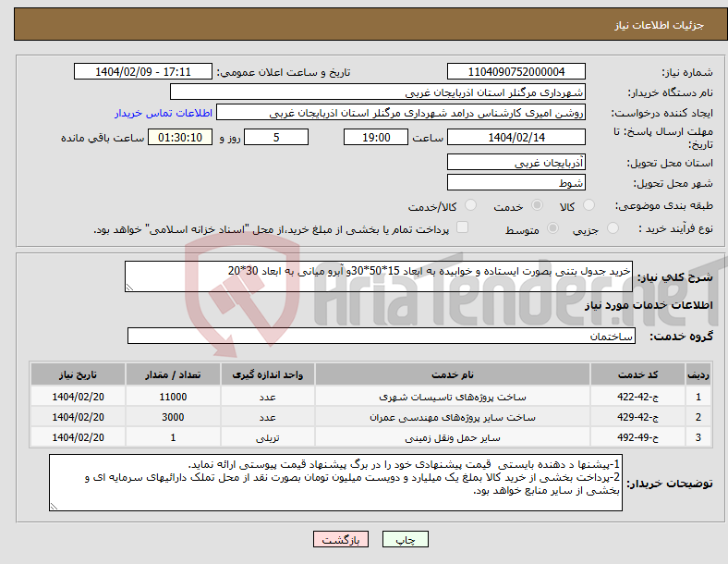Select the جزیی purchase type radio
The image size is (728, 564).
613,228
